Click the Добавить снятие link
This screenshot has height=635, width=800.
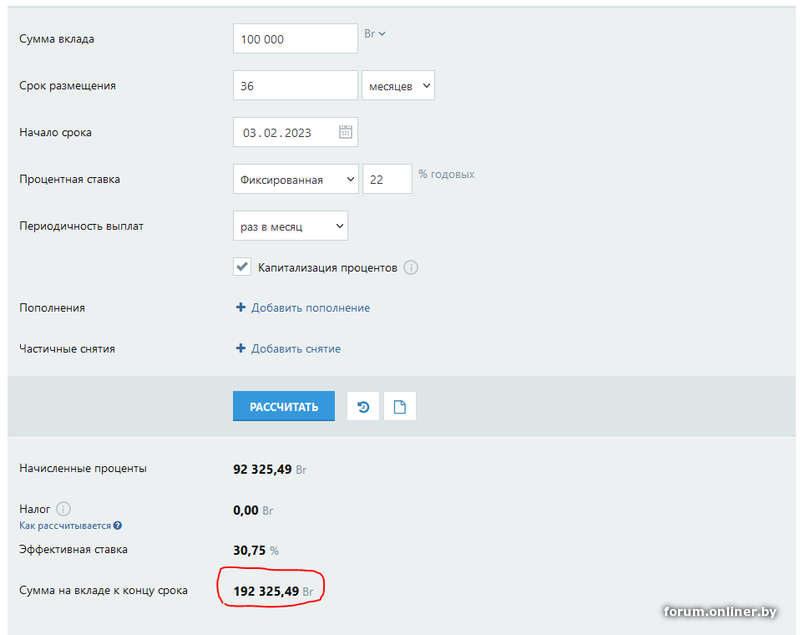point(296,349)
